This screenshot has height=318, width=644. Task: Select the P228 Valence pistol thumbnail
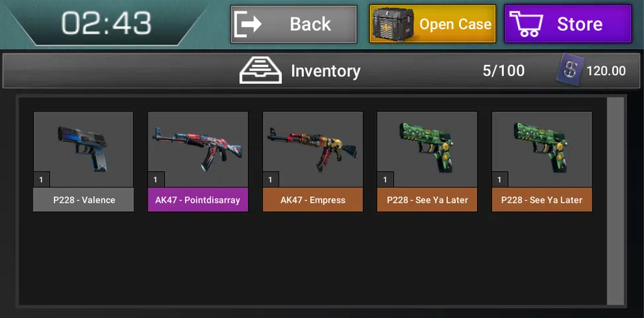[84, 149]
